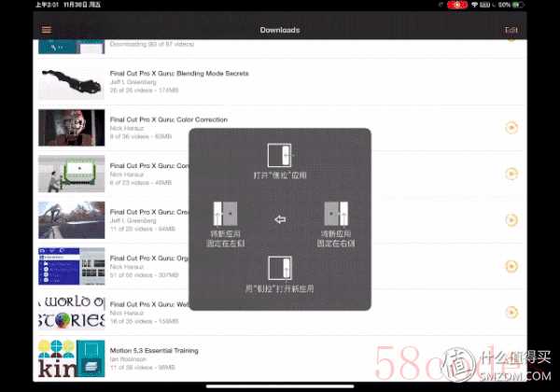Select the truncated title ending in 'Wel'
This screenshot has height=392, width=560.
(x=149, y=304)
